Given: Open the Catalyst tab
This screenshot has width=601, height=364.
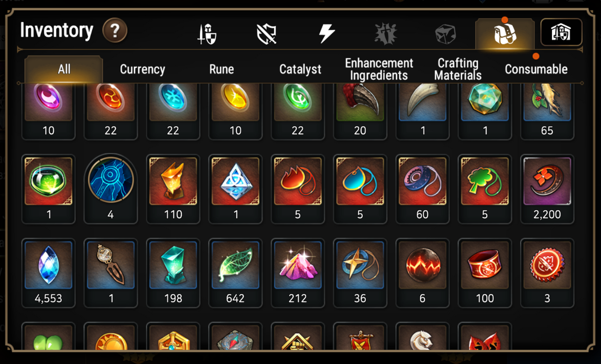Looking at the screenshot, I should pos(300,69).
